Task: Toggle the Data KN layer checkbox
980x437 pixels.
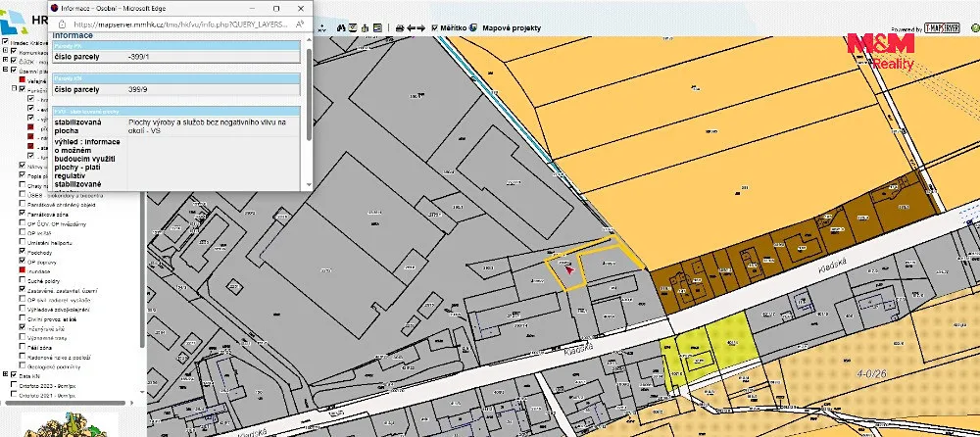Action: pyautogui.click(x=13, y=374)
